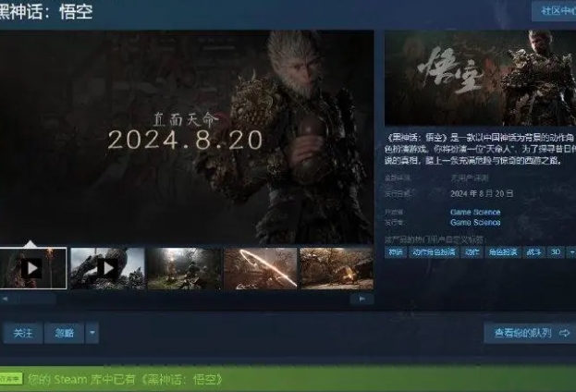Screen dimensions: 576x392
Task: Click the plus button to add tags
Action: (x=571, y=252)
